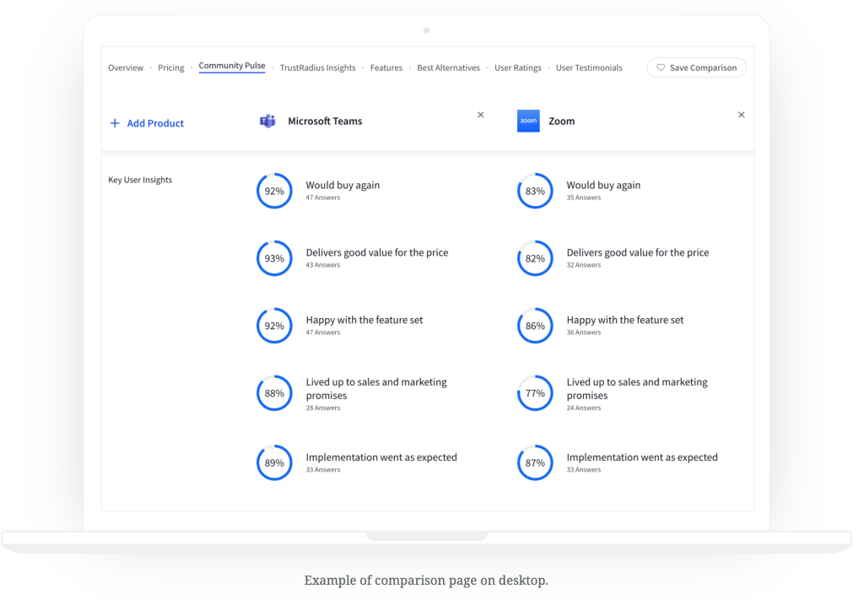The width and height of the screenshot is (864, 616).
Task: Open the Overview tab
Action: (126, 68)
